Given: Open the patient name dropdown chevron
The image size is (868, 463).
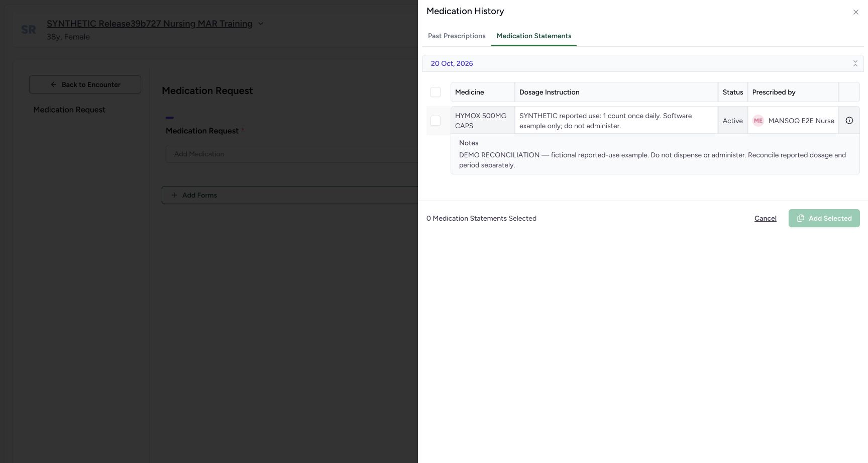Looking at the screenshot, I should click(x=261, y=24).
